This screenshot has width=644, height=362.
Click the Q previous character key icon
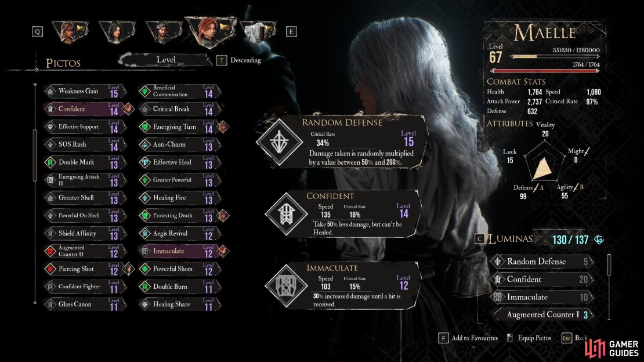37,32
